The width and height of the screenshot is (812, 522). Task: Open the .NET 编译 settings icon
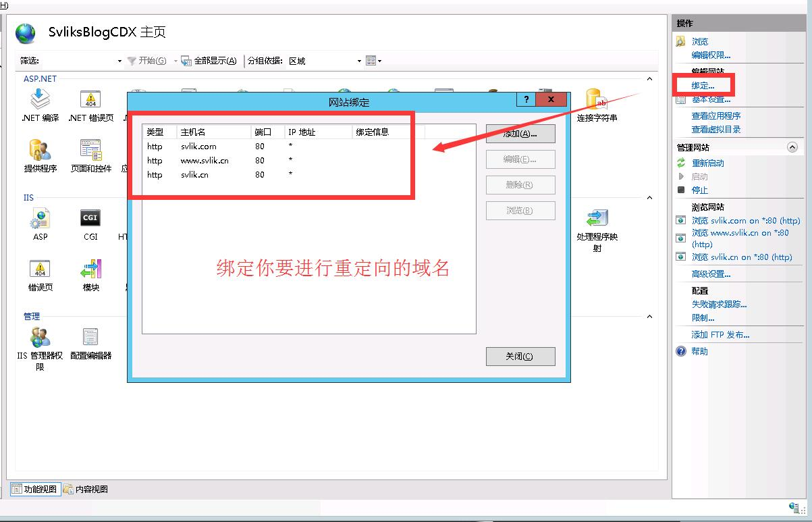38,103
